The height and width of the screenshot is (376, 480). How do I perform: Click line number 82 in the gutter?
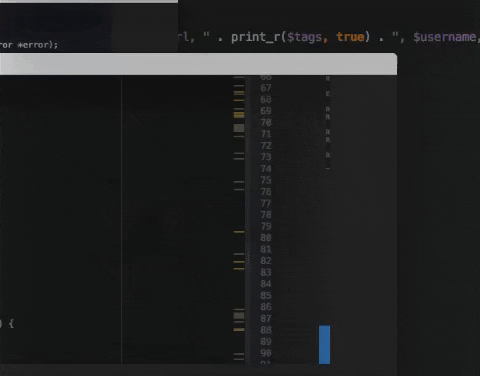[x=266, y=261]
